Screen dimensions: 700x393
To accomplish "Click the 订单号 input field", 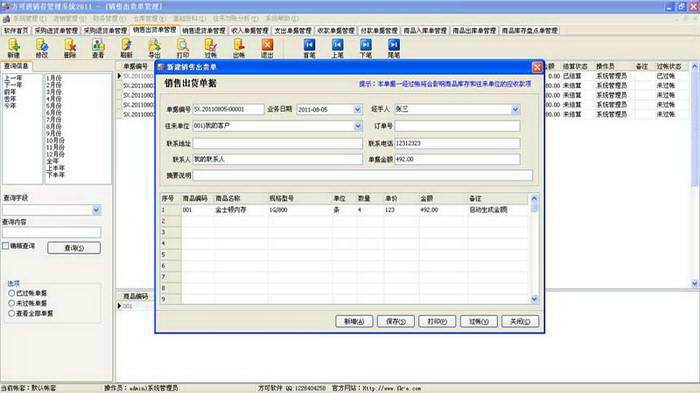I will tap(457, 126).
